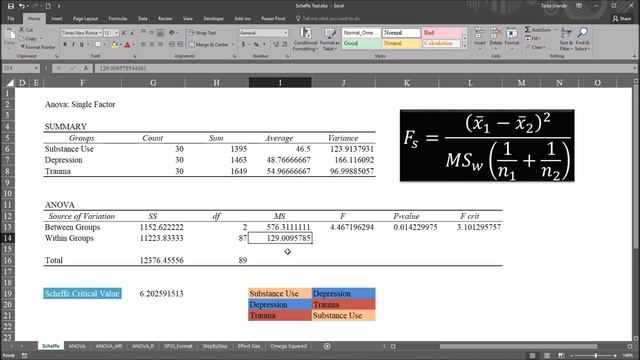The image size is (640, 360).
Task: Activate the Format Painter
Action: pos(37,47)
